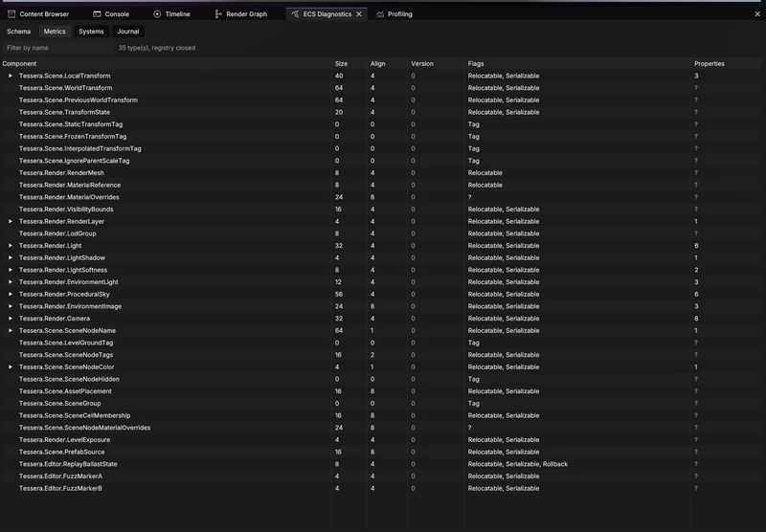Select Tessera.Editor.FuzzMarkerB row
Image resolution: width=766 pixels, height=532 pixels.
(x=383, y=488)
